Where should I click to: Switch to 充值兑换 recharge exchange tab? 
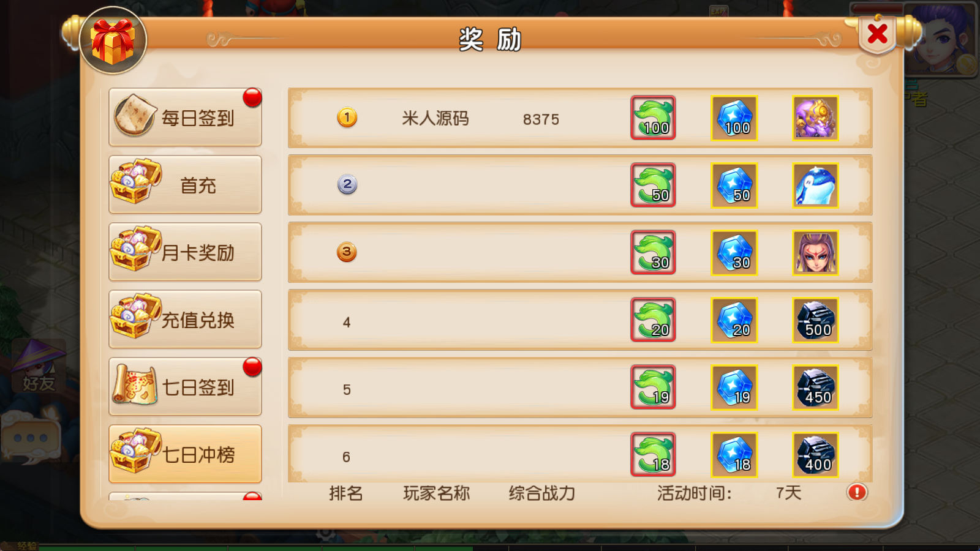point(185,319)
